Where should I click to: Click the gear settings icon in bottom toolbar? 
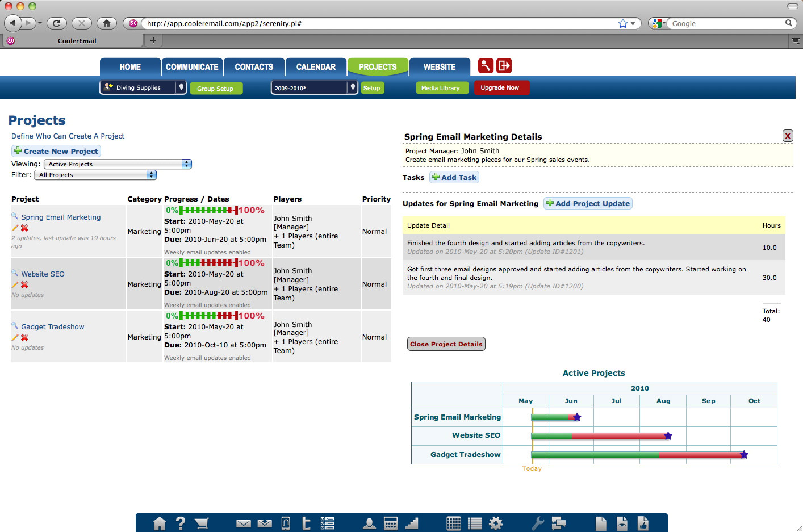496,523
